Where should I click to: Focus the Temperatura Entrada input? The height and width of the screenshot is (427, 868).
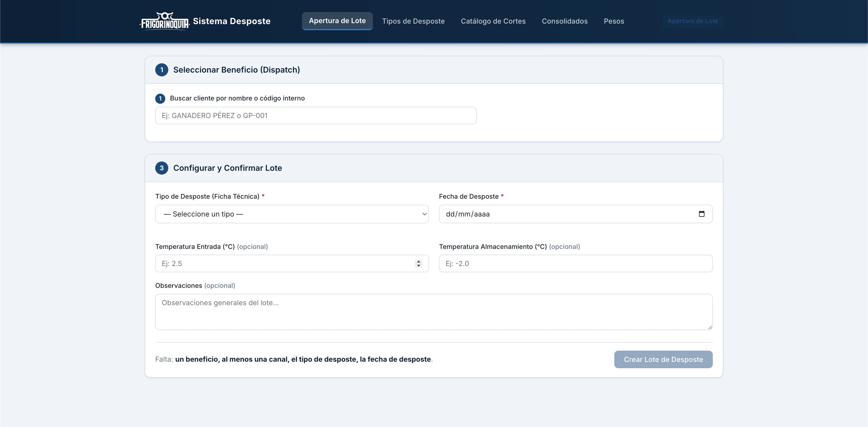(292, 263)
